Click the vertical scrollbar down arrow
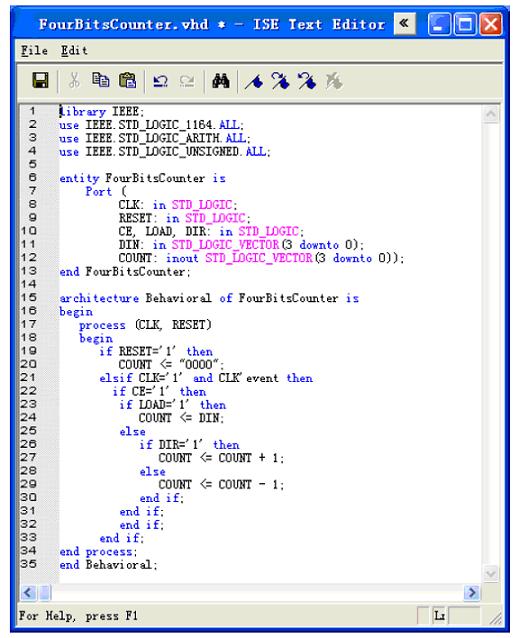Viewport: 519px width, 638px height. click(x=491, y=574)
